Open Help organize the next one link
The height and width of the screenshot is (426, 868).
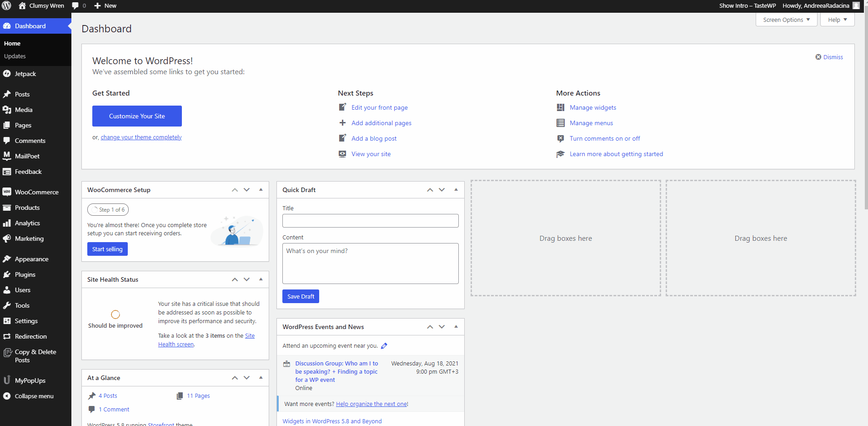[371, 404]
